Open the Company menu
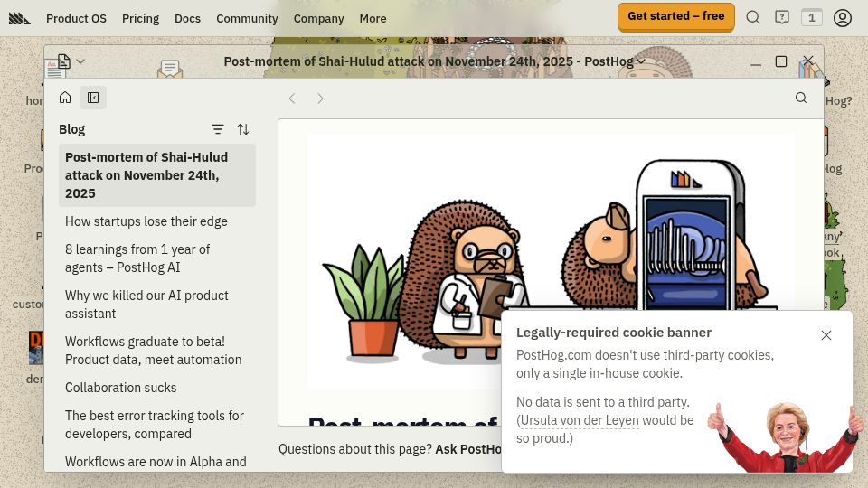Screen dimensions: 868x488 (319, 18)
